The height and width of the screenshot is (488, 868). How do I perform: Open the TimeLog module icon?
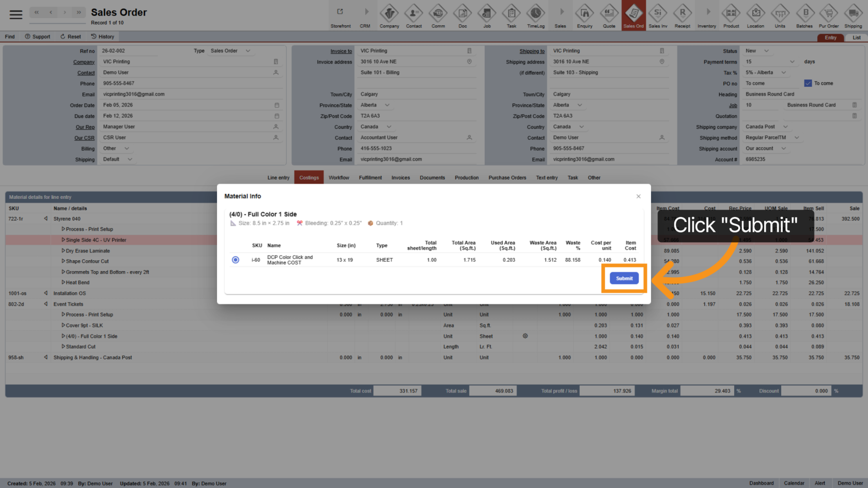pyautogui.click(x=535, y=15)
